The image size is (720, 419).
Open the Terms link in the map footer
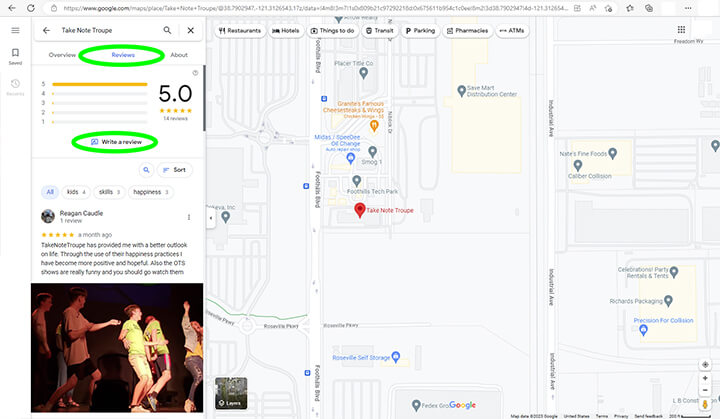(602, 416)
